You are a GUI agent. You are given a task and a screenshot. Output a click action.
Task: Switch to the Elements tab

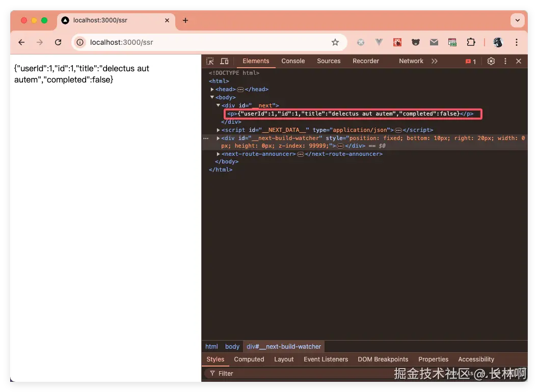coord(256,61)
